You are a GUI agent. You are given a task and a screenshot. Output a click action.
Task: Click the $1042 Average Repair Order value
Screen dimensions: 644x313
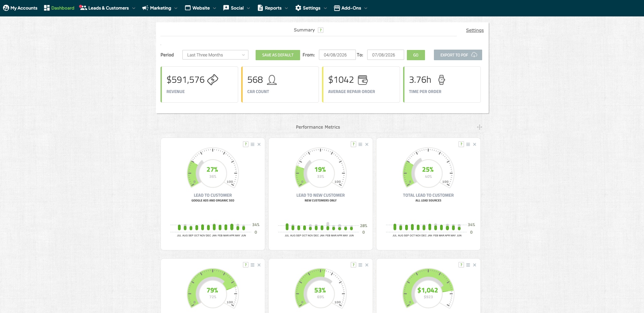(x=341, y=80)
